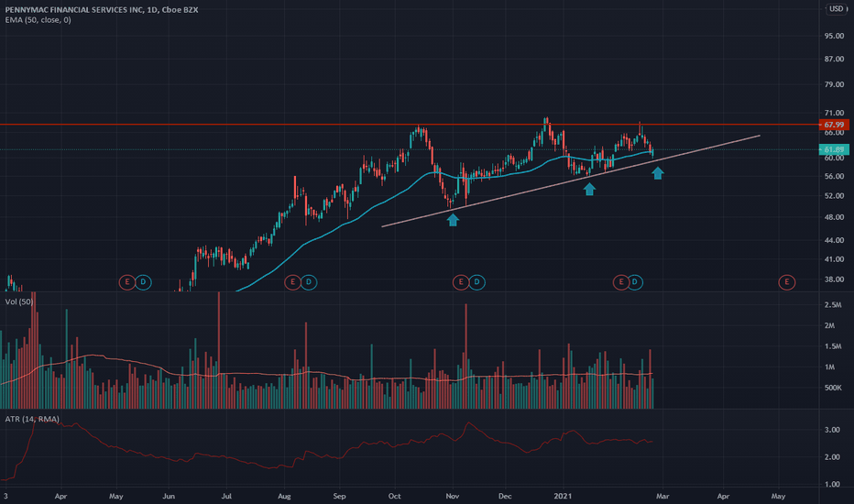Click the red 67.99 horizontal line price tag
Image resolution: width=854 pixels, height=504 pixels.
(x=834, y=125)
